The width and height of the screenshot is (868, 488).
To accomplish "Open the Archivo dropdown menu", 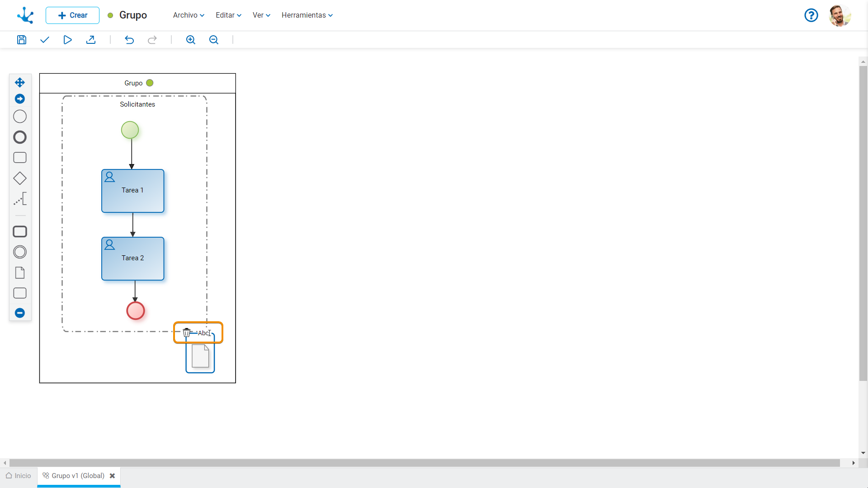I will [189, 15].
